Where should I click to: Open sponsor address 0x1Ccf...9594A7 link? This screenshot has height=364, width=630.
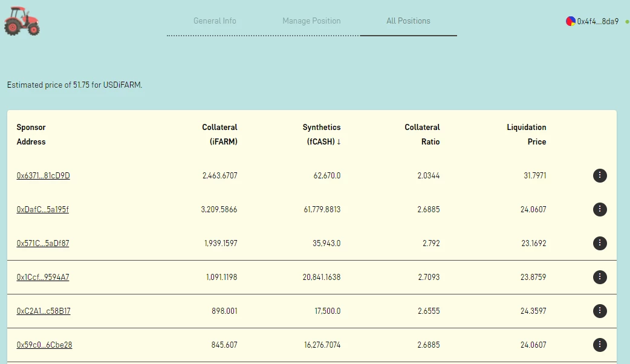[x=42, y=277]
